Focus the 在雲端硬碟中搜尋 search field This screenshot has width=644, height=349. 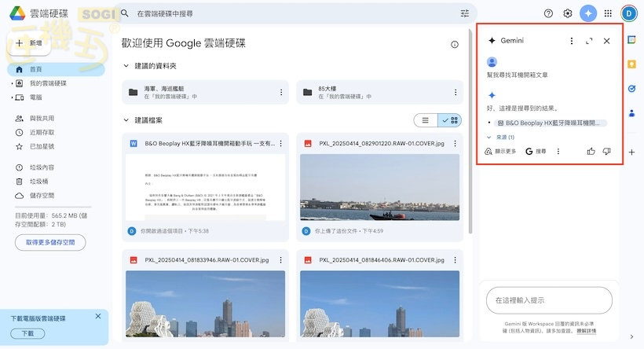pyautogui.click(x=296, y=13)
